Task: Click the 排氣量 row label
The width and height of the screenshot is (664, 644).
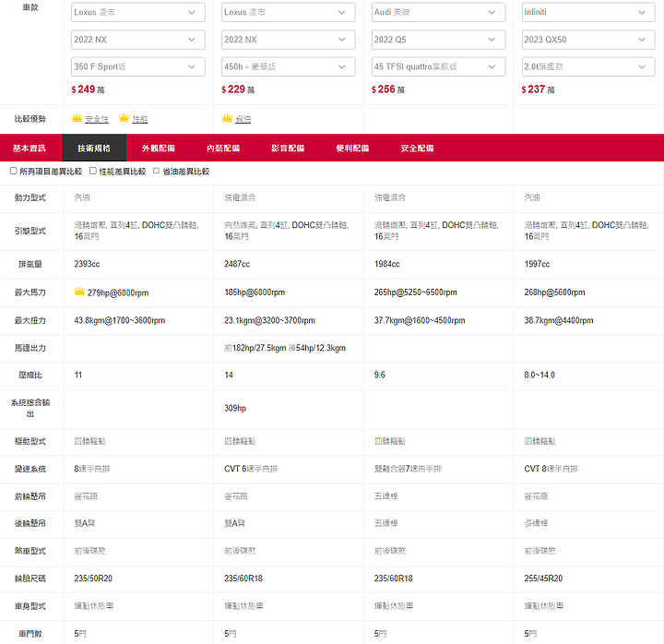Action: 30,264
